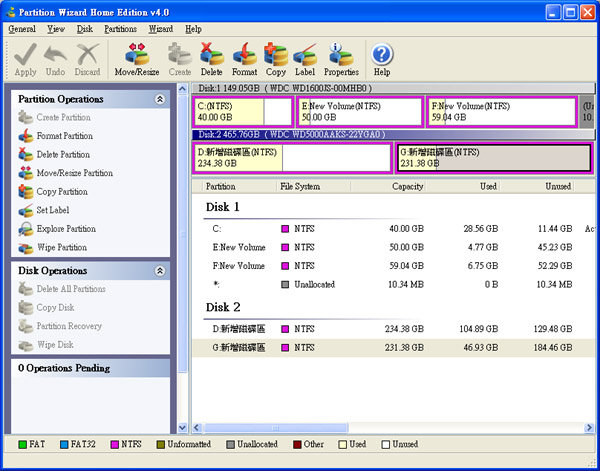Click the Apply checkmark toolbar icon

point(25,54)
